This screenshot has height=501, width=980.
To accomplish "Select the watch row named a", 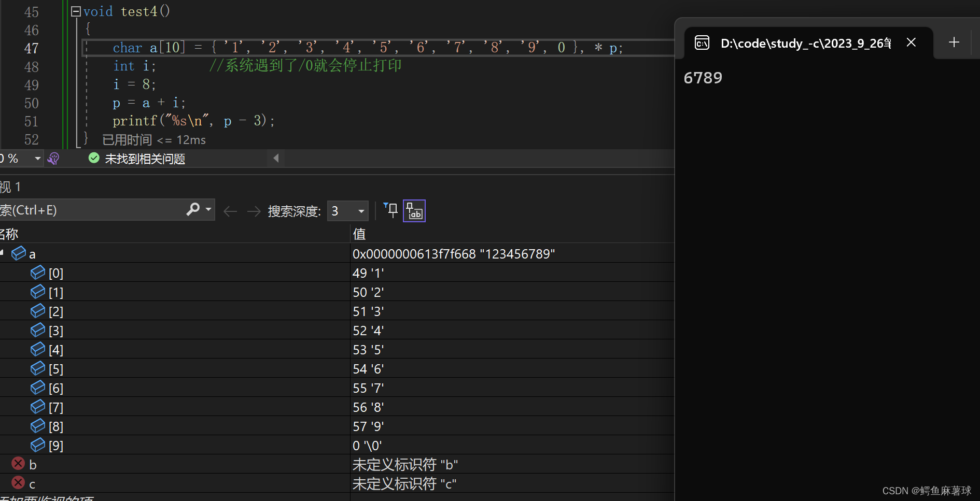I will (337, 253).
